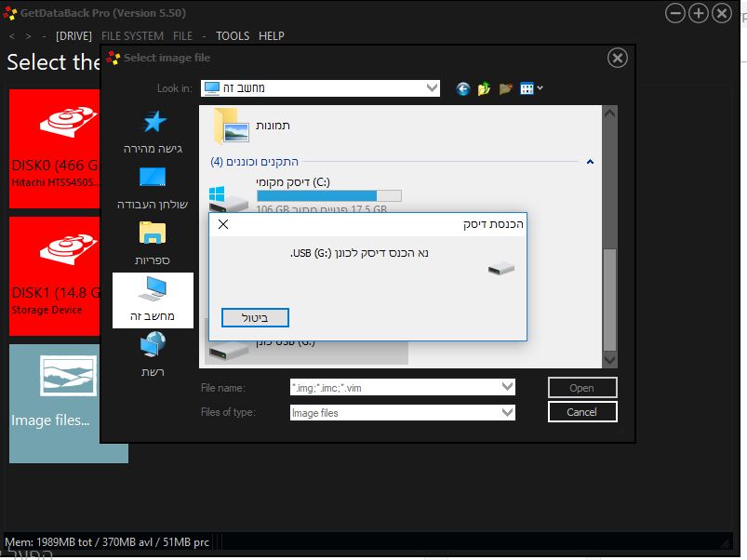747x560 pixels.
Task: Open the TOOLS menu
Action: point(233,36)
